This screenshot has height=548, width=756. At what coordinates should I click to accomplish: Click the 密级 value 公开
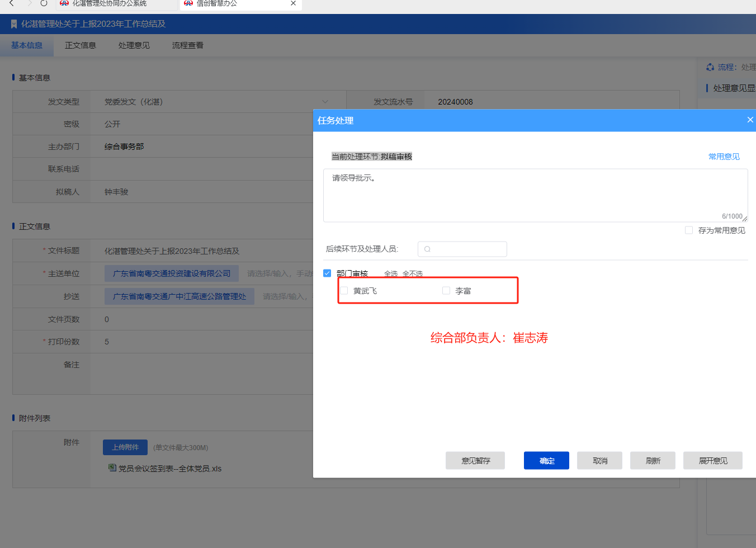(112, 124)
